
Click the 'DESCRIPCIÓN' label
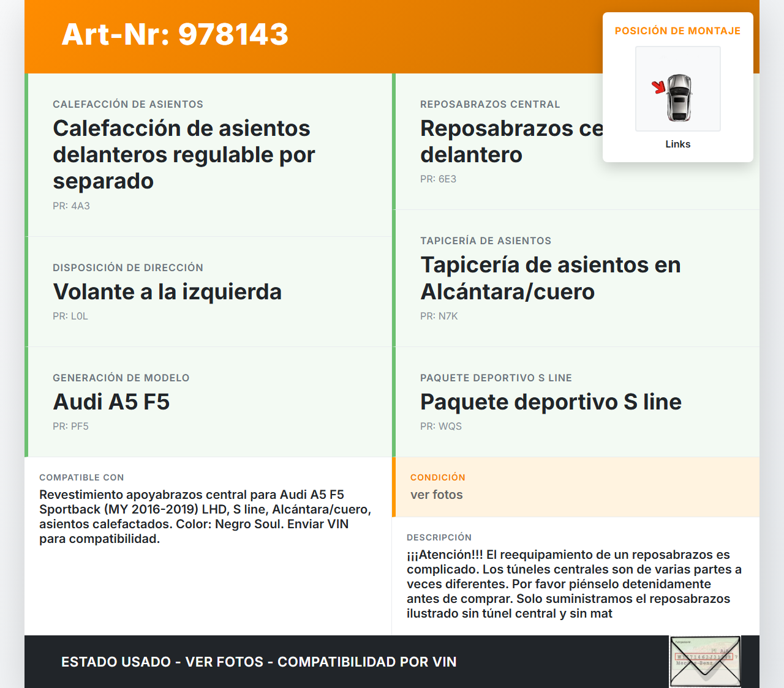coord(439,537)
